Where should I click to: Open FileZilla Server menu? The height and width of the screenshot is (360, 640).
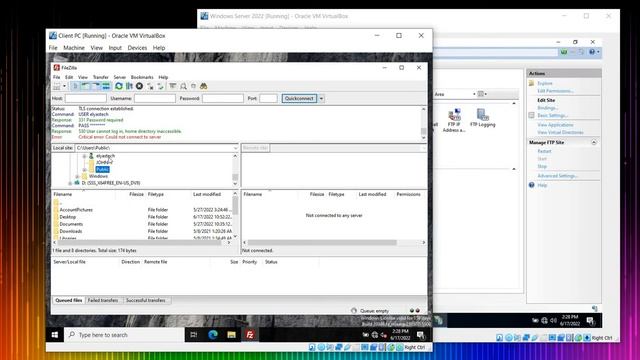120,77
